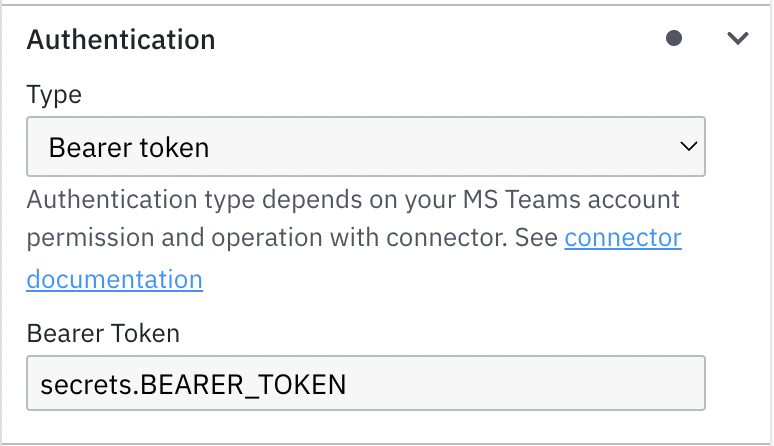This screenshot has width=774, height=446.
Task: Click the Type field label
Action: pos(54,95)
